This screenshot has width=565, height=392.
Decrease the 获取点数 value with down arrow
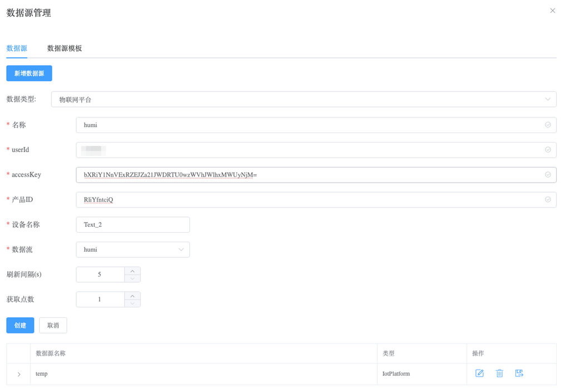click(x=132, y=303)
